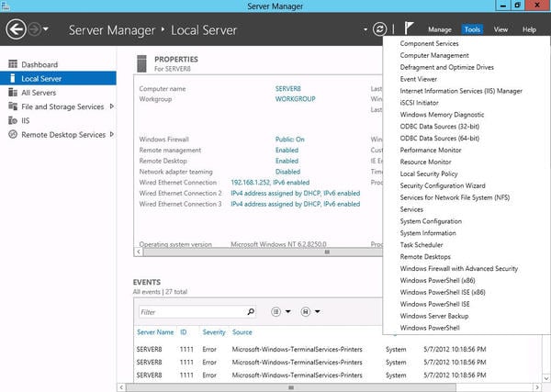Screen dimensions: 551x392
Task: Open Computer Management from Tools menu
Action: pyautogui.click(x=434, y=55)
